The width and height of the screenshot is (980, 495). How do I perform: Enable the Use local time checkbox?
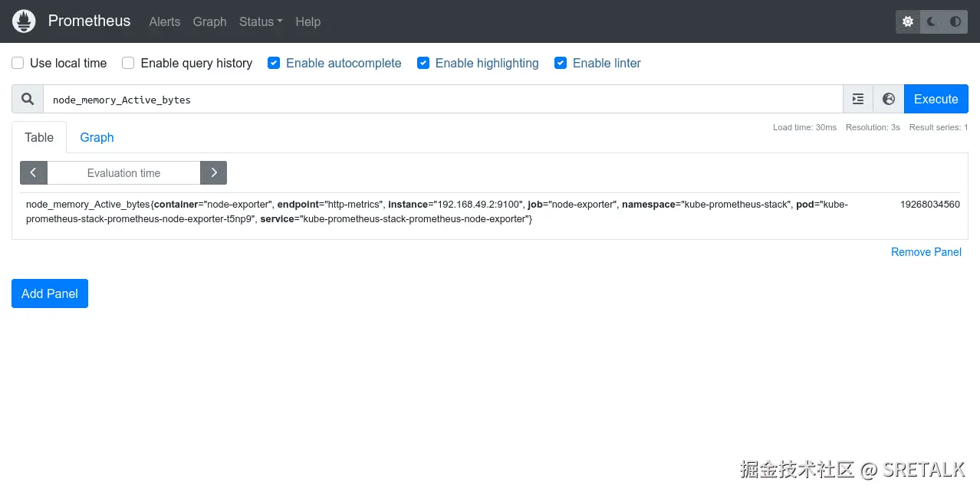(18, 63)
